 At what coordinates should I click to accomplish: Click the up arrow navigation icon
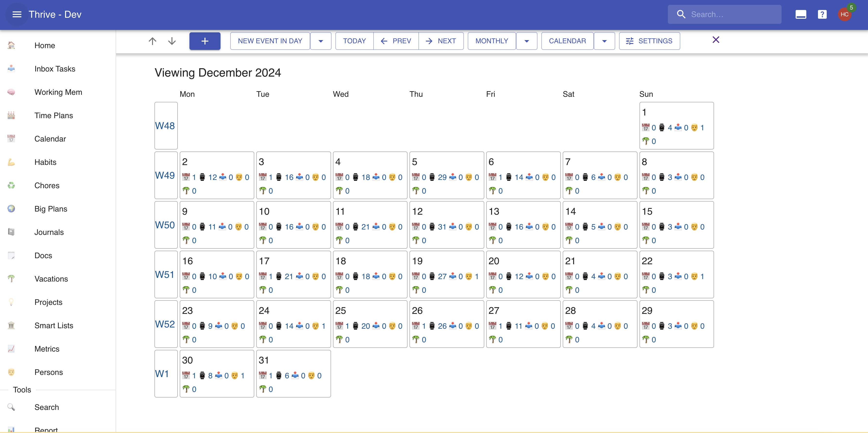point(152,41)
